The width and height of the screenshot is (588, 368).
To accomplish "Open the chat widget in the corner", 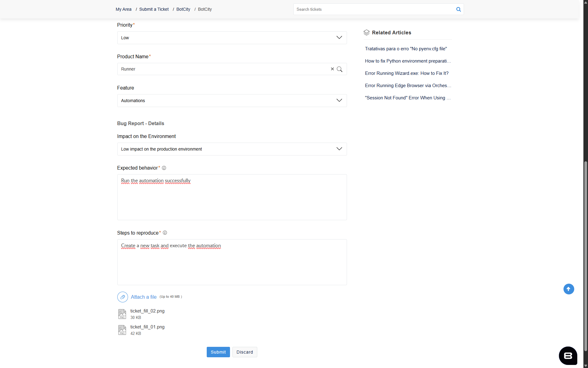I will [568, 356].
